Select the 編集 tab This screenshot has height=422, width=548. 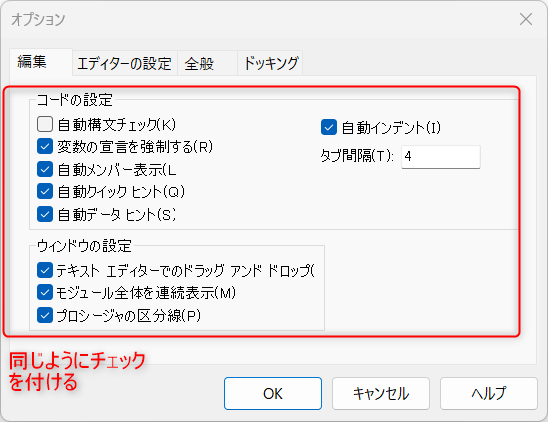click(x=41, y=62)
